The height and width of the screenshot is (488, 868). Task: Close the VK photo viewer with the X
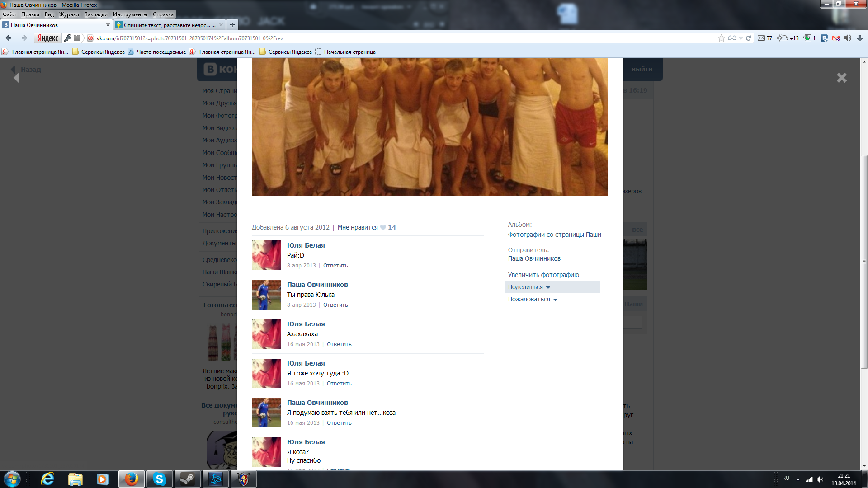(x=841, y=78)
